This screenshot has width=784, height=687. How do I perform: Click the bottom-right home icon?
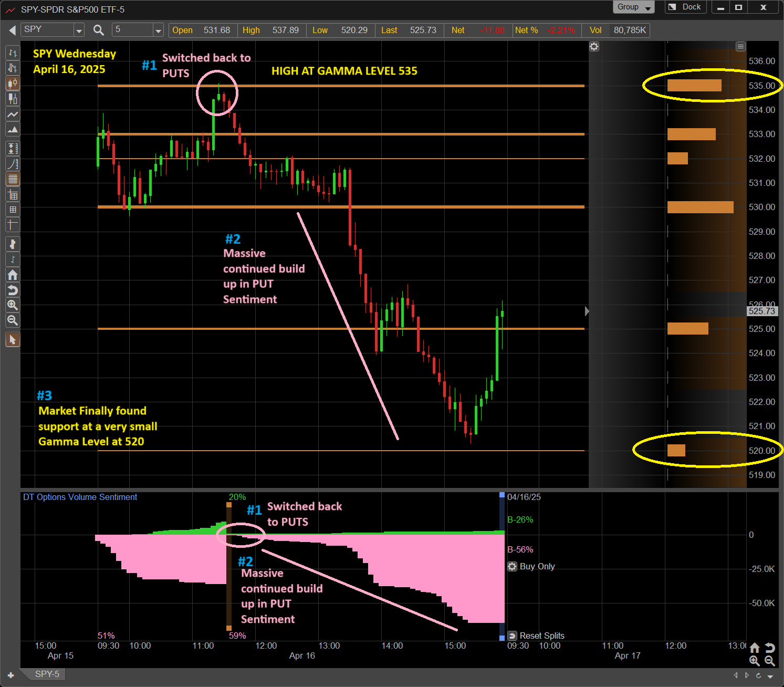(x=755, y=648)
